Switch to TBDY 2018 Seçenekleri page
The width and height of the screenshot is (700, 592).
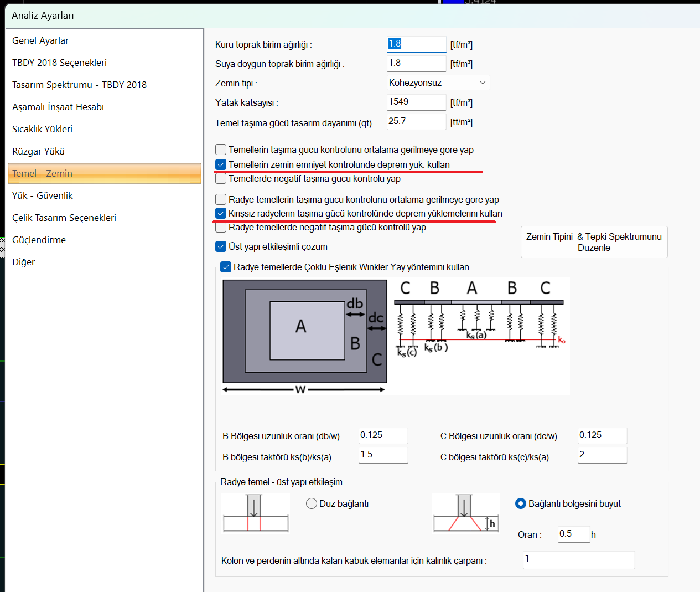(x=59, y=63)
